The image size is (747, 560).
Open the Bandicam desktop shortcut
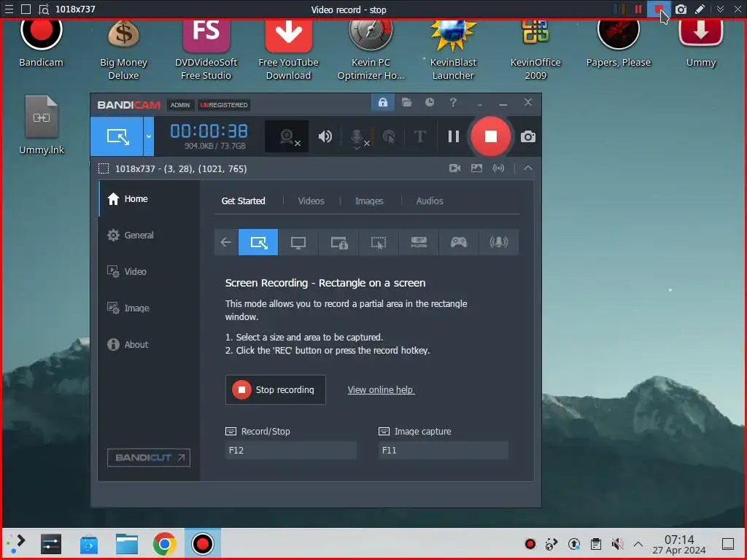(41, 42)
